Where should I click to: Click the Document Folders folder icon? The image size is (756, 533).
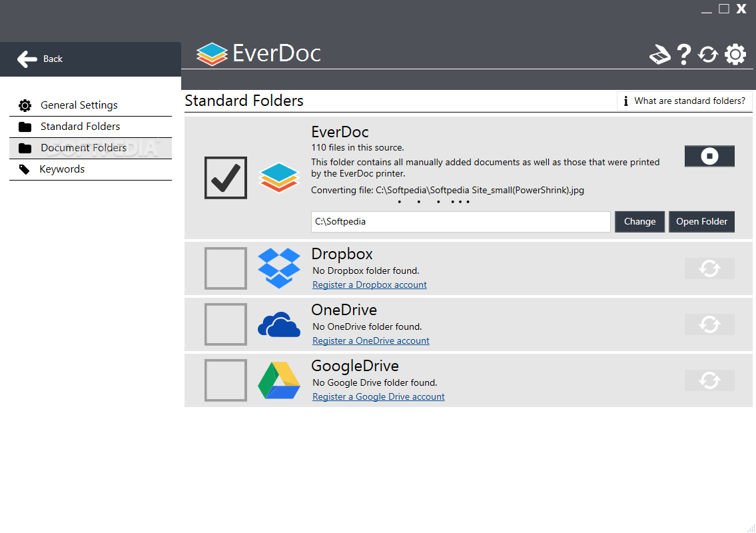pyautogui.click(x=25, y=148)
